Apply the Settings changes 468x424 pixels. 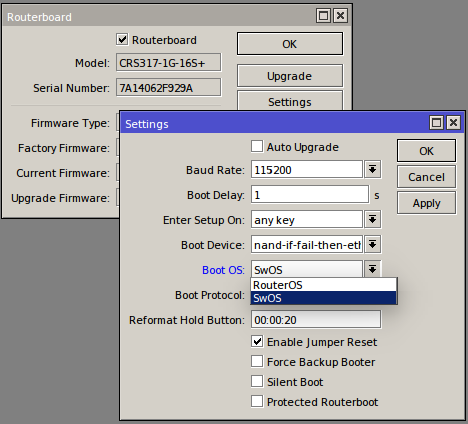426,203
